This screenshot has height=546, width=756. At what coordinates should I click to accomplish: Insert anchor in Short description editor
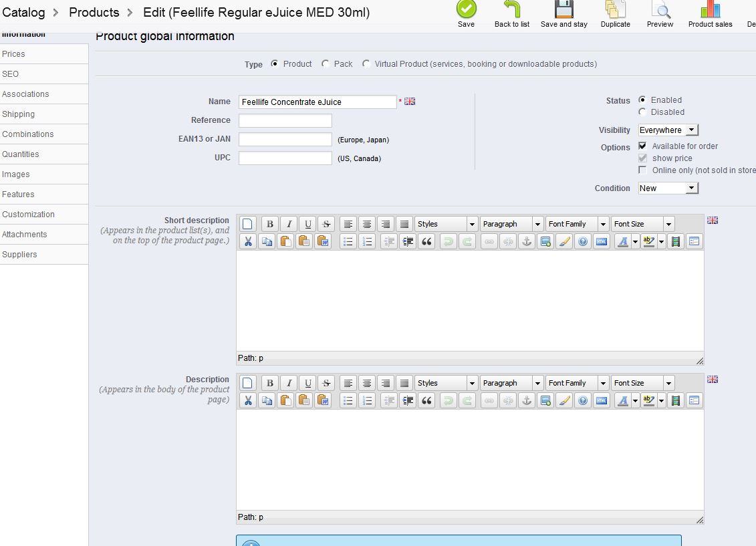[x=527, y=241]
